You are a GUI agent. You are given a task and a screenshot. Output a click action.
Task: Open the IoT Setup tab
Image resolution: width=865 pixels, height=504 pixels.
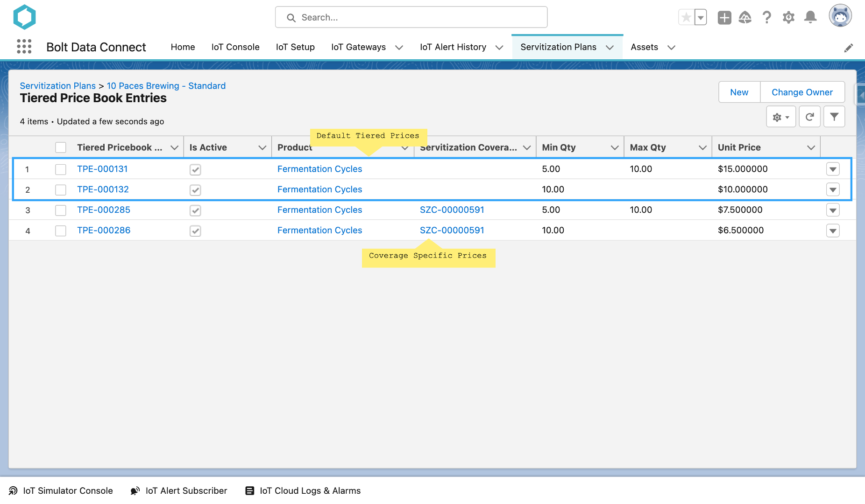295,47
